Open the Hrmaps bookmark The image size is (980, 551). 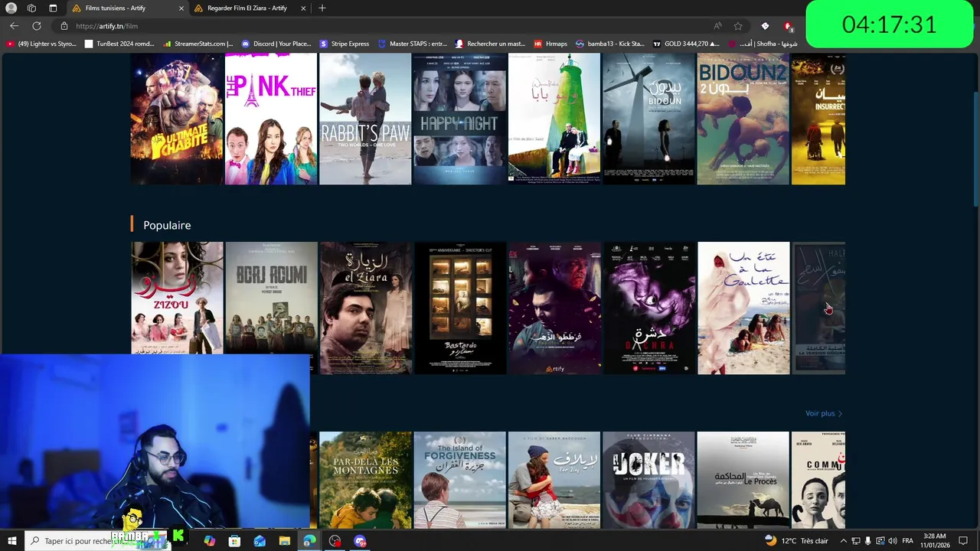coord(550,44)
